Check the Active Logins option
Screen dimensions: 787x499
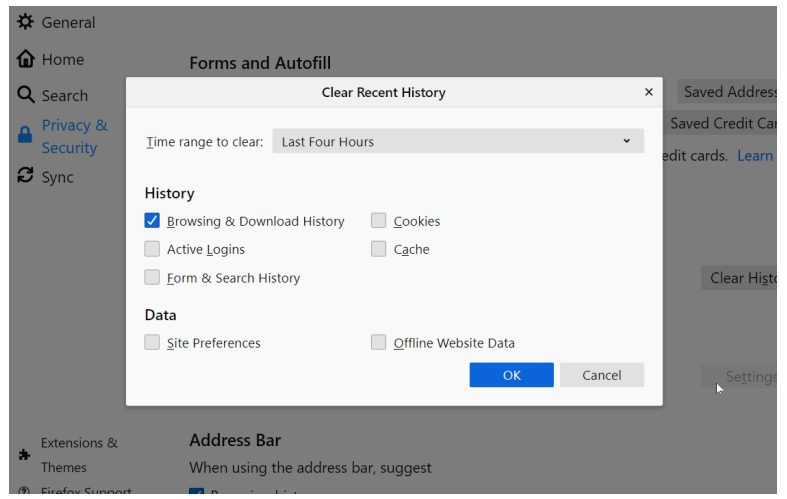152,249
